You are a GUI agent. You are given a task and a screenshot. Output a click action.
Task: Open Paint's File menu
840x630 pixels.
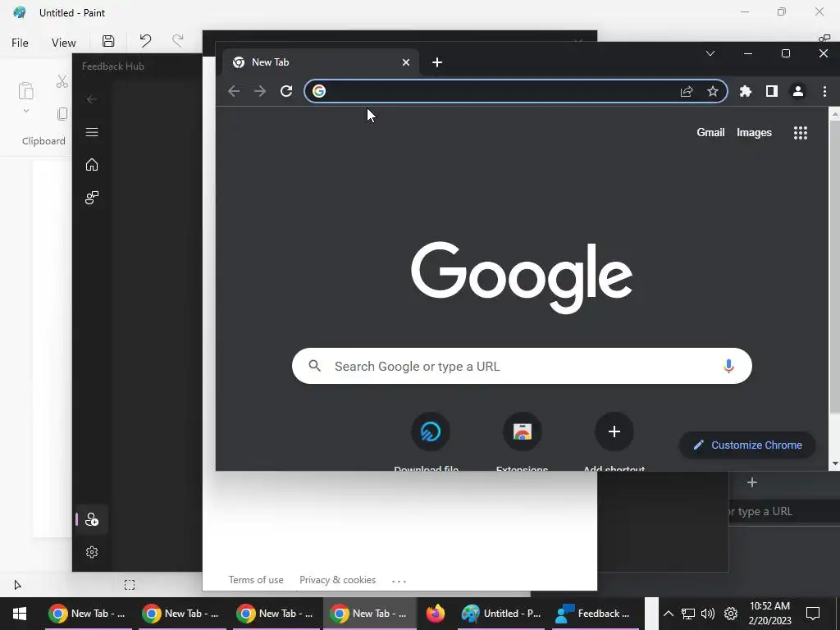20,43
